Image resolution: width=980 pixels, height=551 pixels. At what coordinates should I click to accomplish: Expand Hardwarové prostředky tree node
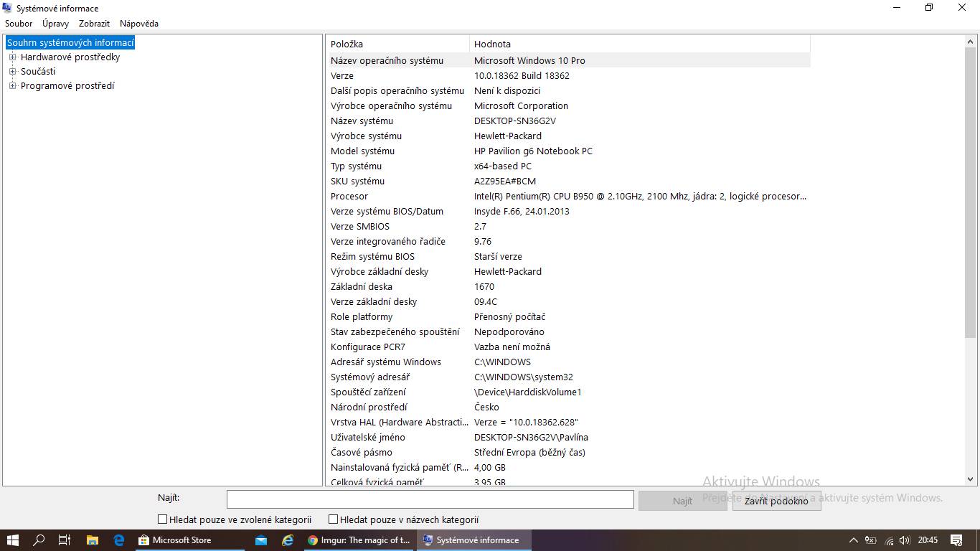click(x=12, y=57)
